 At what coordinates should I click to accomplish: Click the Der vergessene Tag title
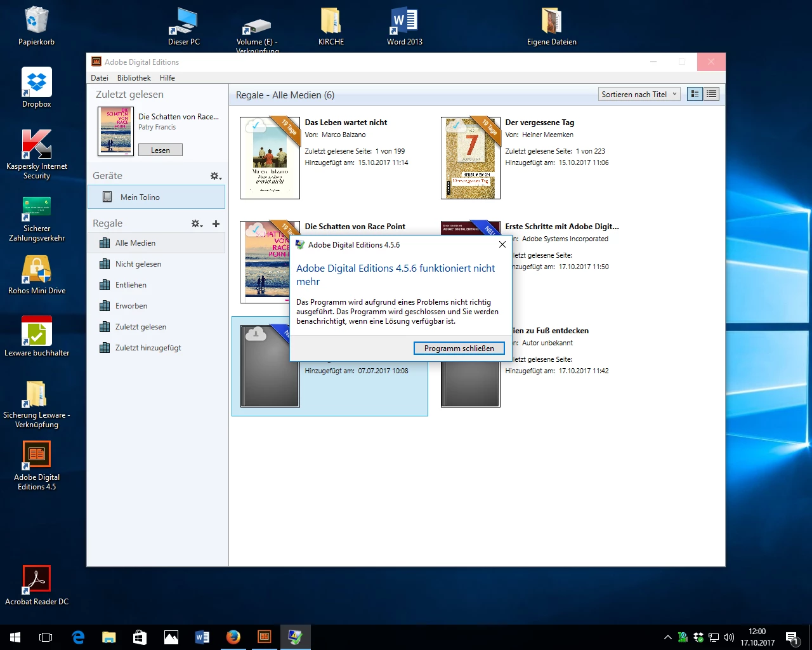pyautogui.click(x=540, y=123)
